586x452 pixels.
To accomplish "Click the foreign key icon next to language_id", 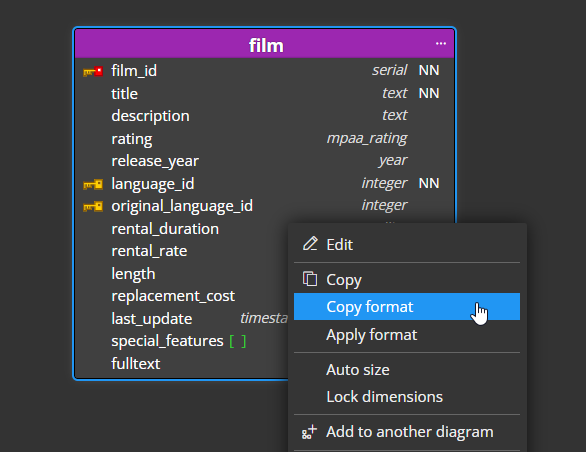I will coord(93,184).
